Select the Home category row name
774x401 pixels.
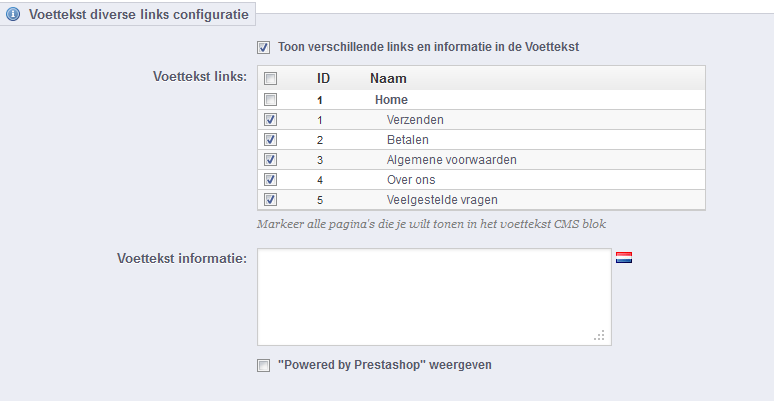[391, 100]
